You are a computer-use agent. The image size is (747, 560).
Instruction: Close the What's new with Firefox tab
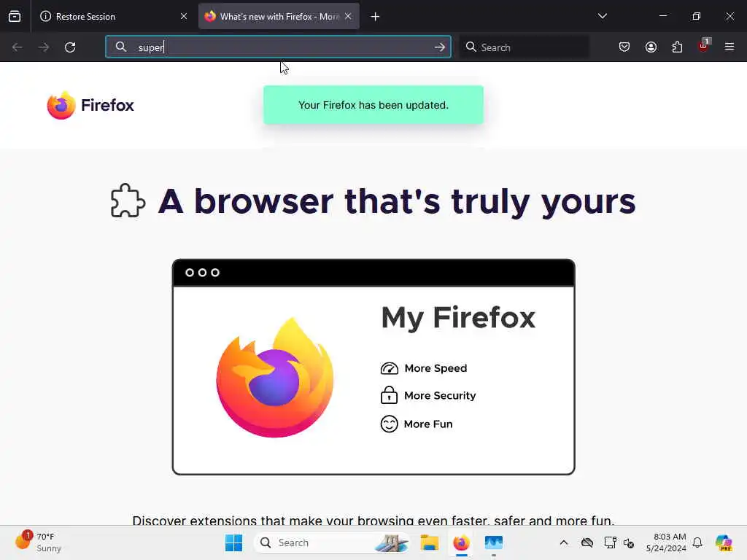click(x=348, y=16)
